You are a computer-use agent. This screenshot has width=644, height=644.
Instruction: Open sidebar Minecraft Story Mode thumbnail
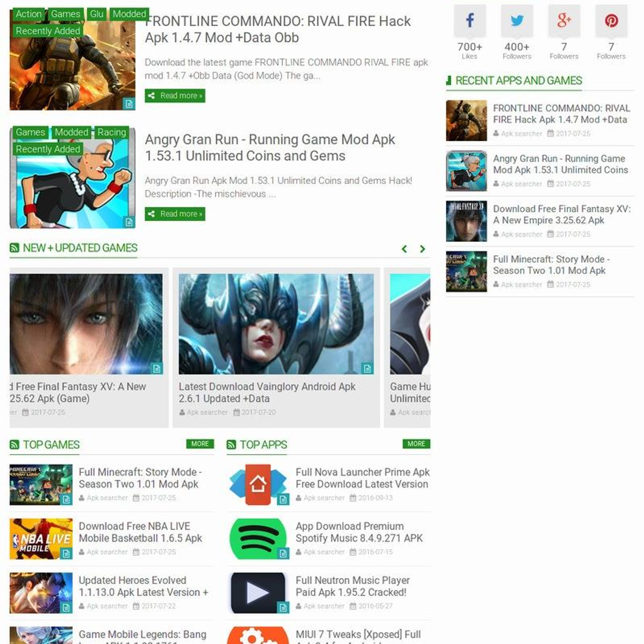[x=466, y=272]
